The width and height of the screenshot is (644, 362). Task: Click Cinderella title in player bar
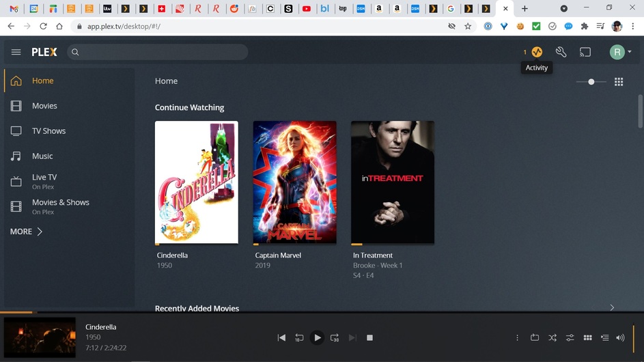tap(100, 327)
